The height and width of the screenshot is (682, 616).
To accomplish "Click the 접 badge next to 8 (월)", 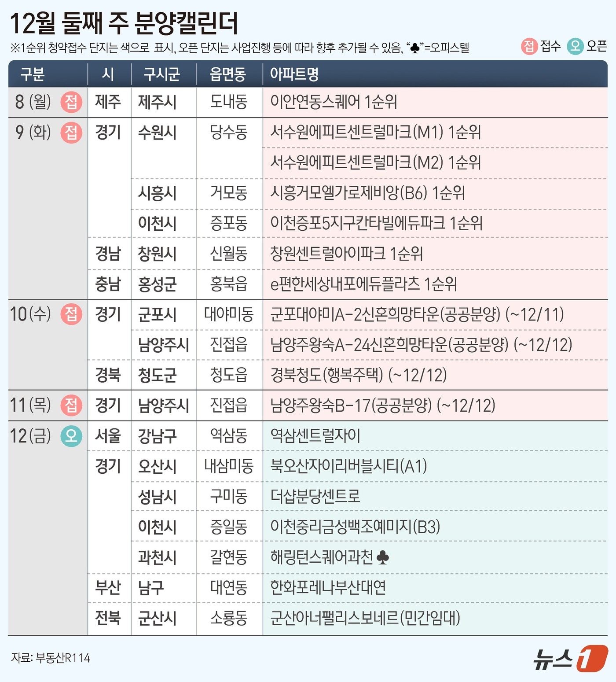I will coord(71,102).
